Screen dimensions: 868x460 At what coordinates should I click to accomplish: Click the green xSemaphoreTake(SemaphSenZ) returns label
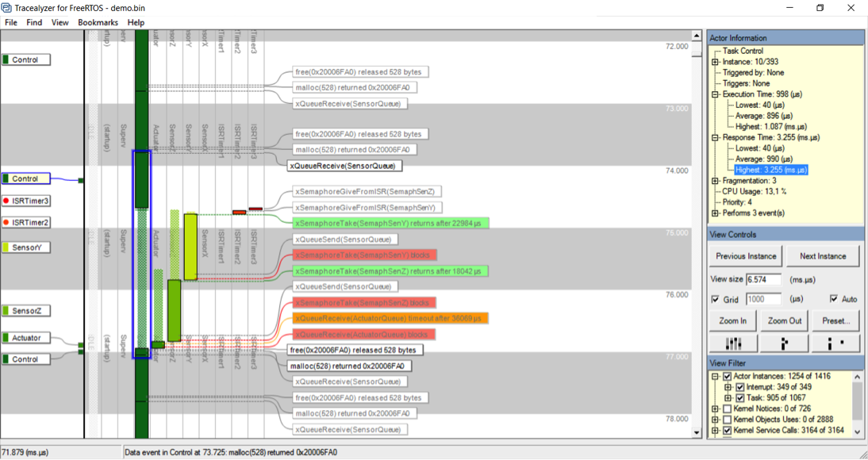point(390,271)
